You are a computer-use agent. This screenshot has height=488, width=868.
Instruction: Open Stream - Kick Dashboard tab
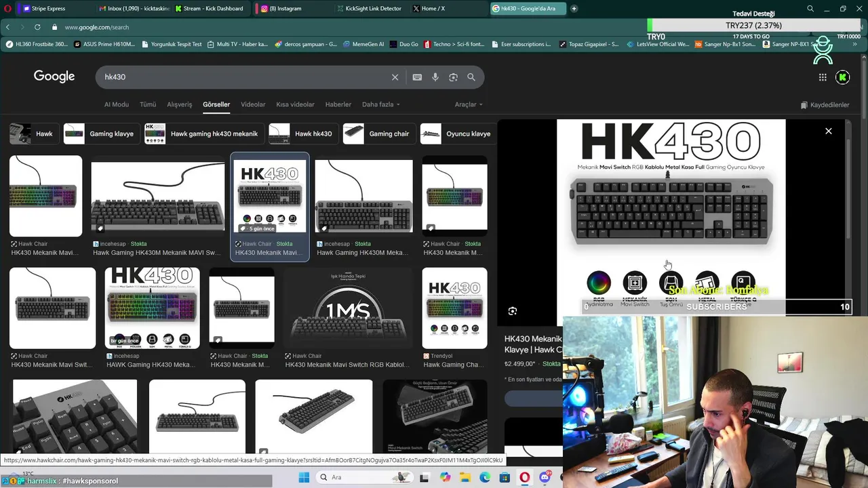click(209, 8)
